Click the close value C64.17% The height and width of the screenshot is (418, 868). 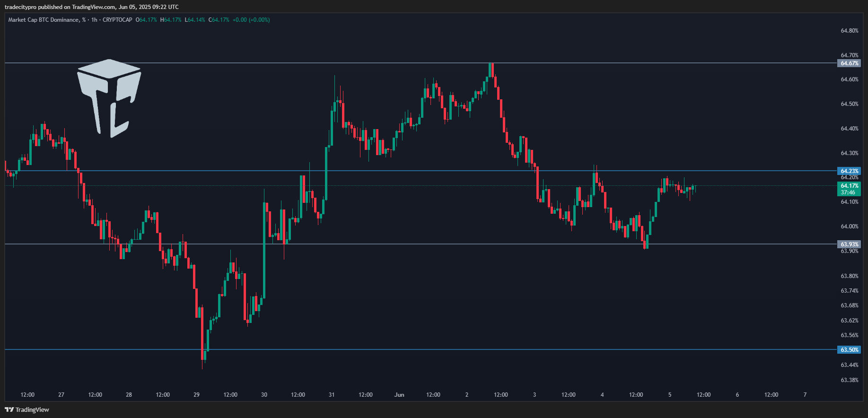(x=219, y=20)
